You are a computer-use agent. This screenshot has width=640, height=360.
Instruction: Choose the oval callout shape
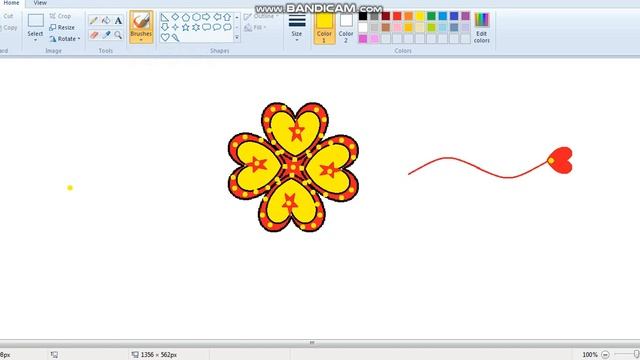(x=217, y=27)
